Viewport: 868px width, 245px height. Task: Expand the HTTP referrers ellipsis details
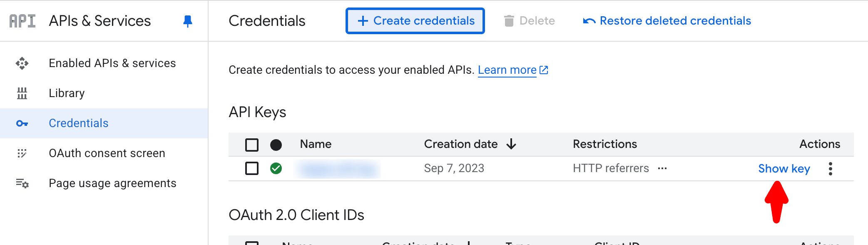662,168
